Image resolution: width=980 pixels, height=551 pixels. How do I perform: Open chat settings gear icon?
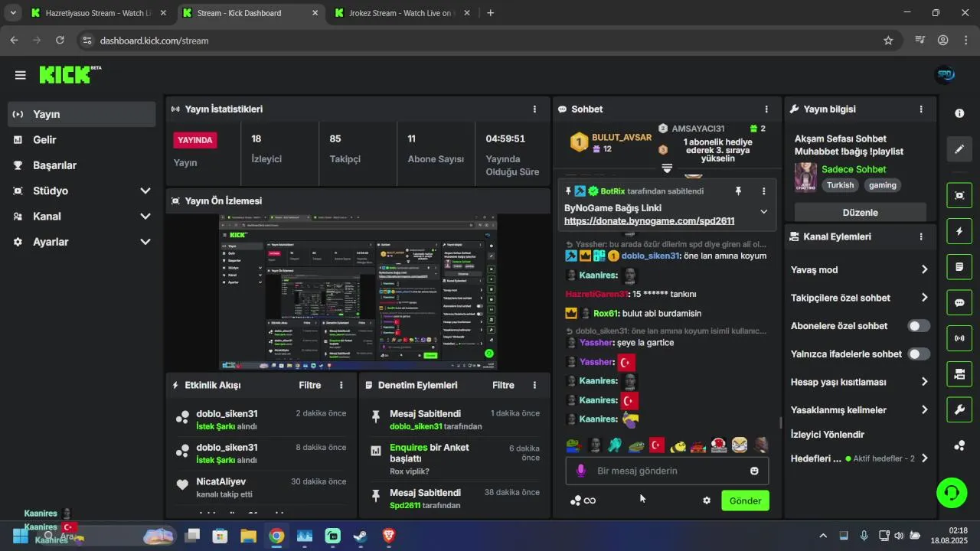click(707, 500)
